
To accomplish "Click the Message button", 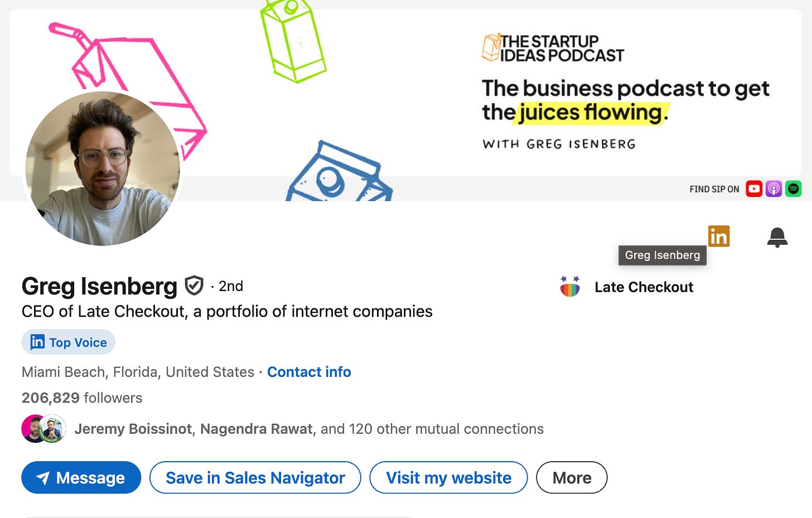I will pyautogui.click(x=81, y=477).
